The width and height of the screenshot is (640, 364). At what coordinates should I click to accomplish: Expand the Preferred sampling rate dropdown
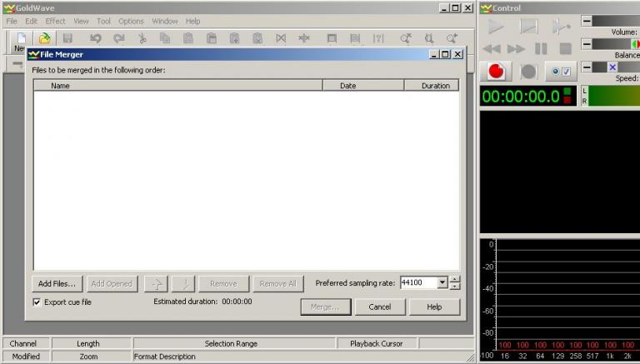(x=442, y=283)
